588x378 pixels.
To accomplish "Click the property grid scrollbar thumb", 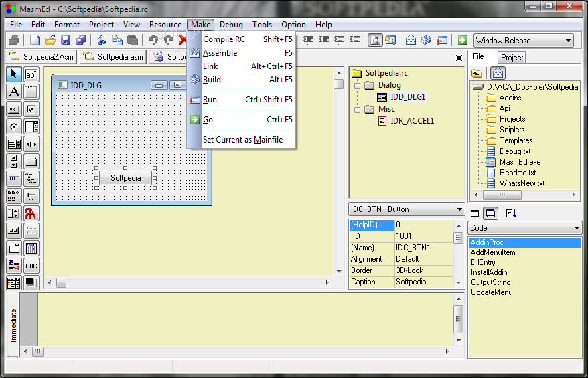I will click(x=458, y=238).
